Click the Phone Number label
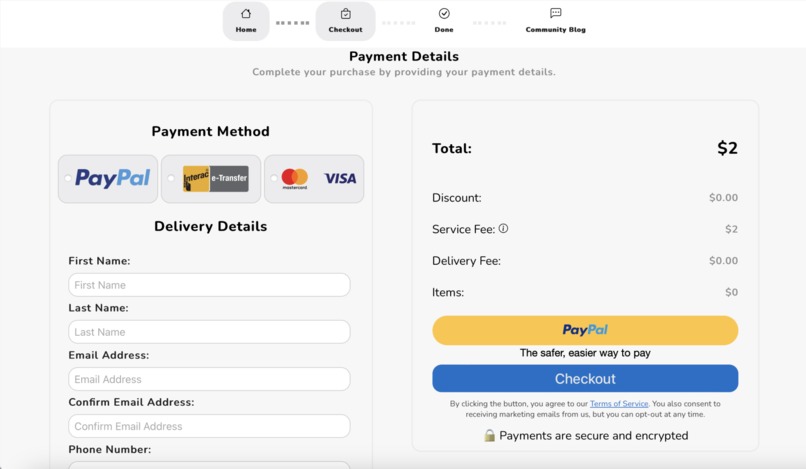Image resolution: width=806 pixels, height=469 pixels. [109, 449]
